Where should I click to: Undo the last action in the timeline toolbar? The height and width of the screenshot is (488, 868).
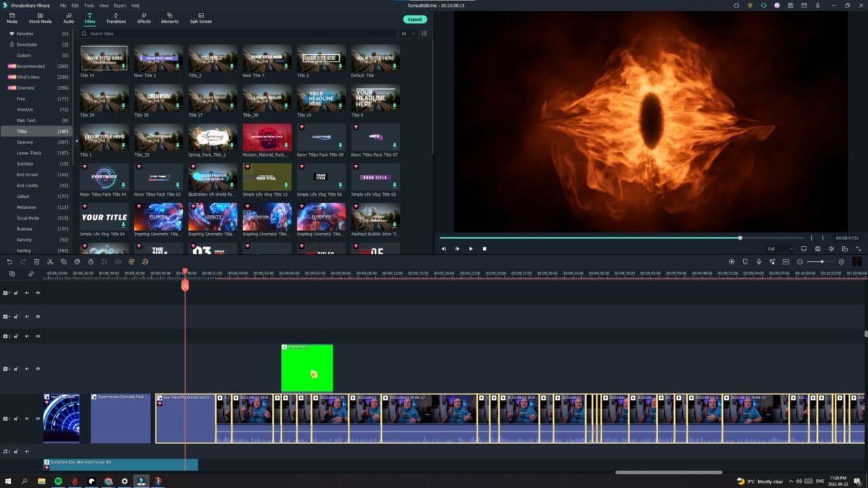[9, 262]
